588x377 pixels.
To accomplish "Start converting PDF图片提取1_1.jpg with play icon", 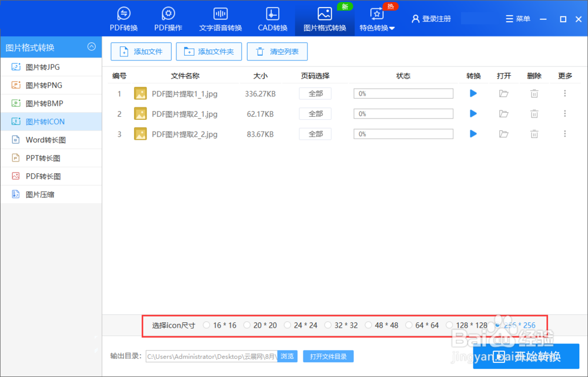I will pos(473,93).
